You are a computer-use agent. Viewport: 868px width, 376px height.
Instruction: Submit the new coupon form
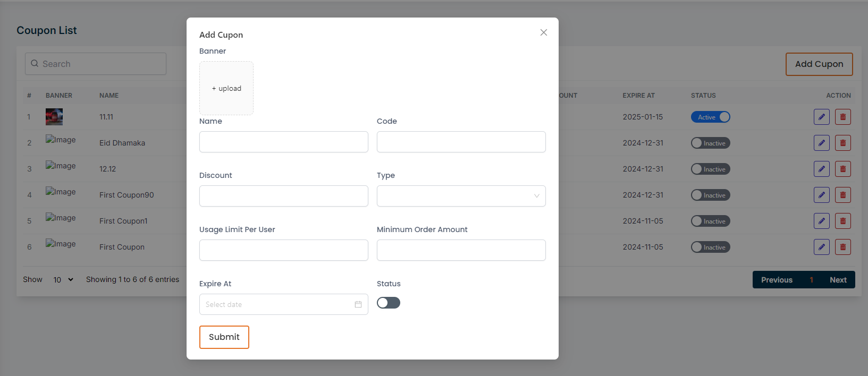pos(224,337)
